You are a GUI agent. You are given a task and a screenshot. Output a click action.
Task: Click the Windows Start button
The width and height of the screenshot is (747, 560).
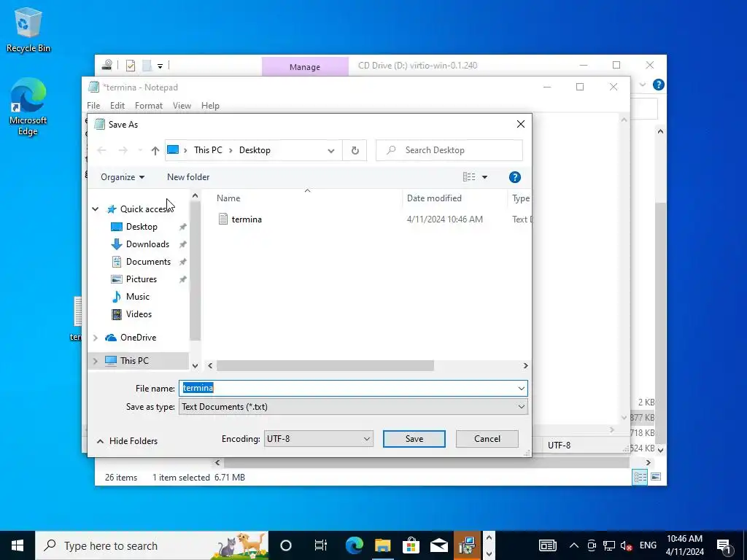18,545
